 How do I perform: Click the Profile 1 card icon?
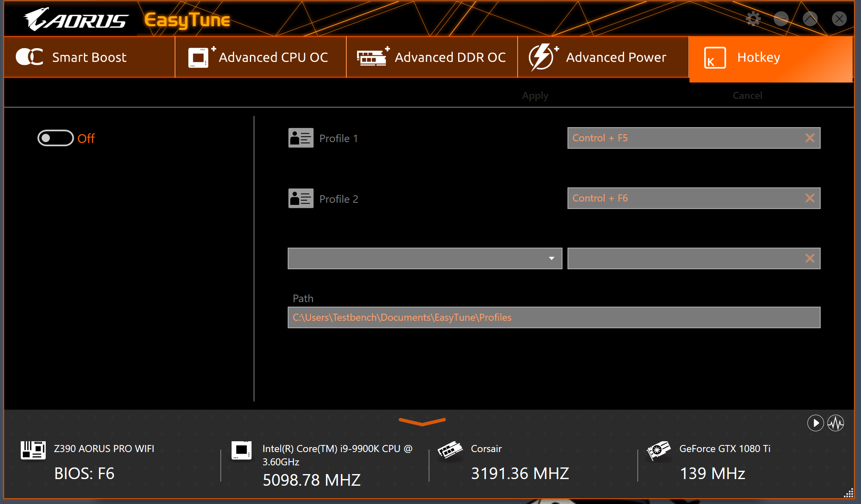(x=301, y=138)
